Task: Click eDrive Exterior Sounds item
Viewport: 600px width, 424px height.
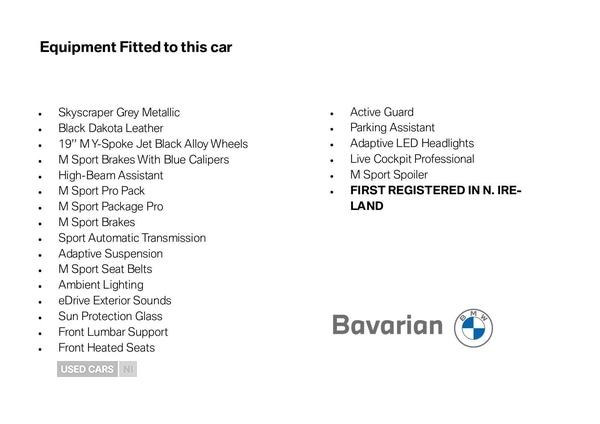Action: click(114, 300)
